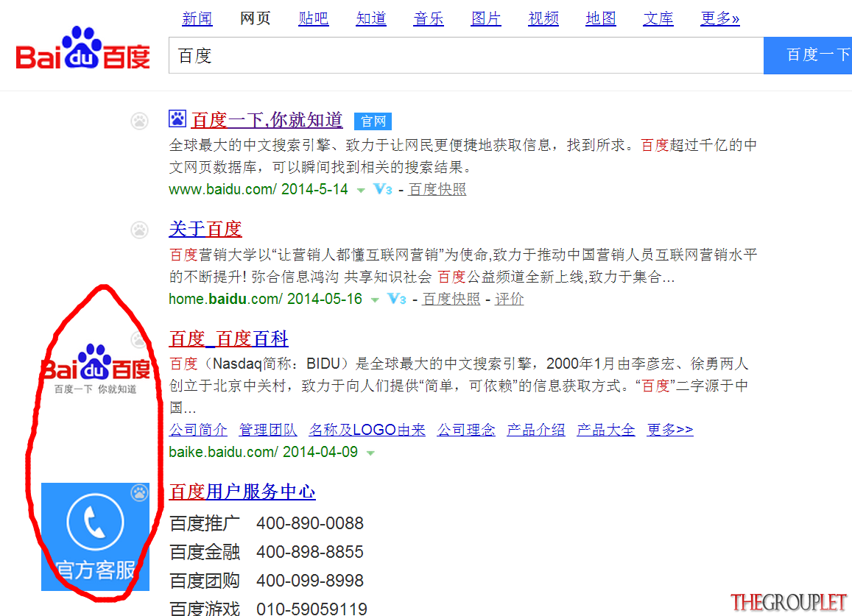
Task: Expand the dropdown arrow after baike.baidu.com/ 2014-04-09
Action: (370, 453)
